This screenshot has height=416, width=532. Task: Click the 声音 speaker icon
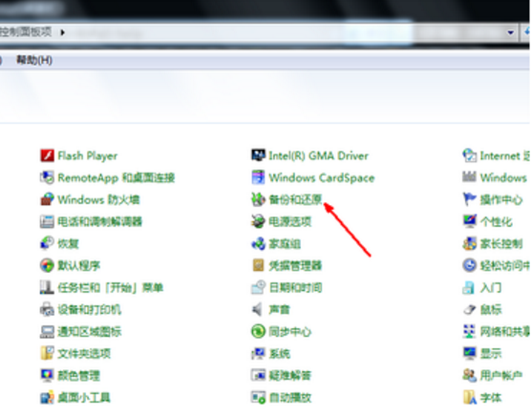[258, 309]
